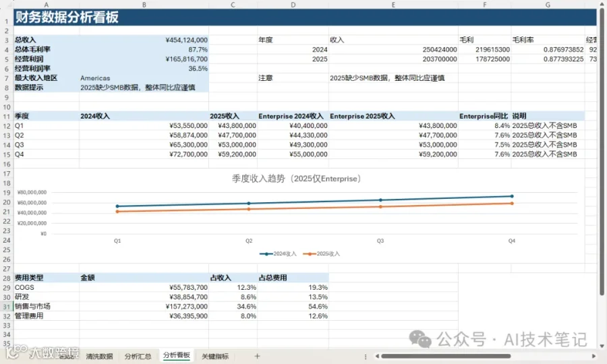Select the 毛利率 header cell

tap(548, 40)
